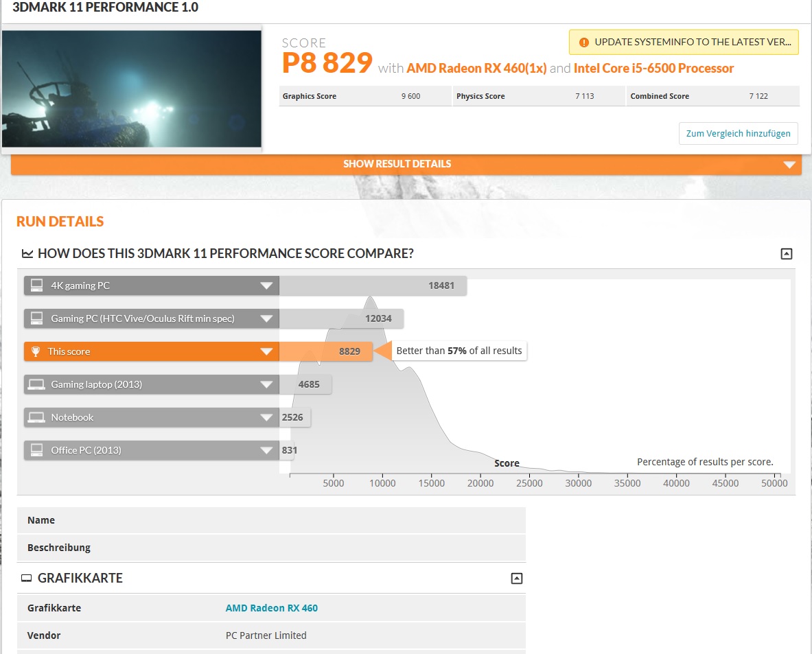The image size is (812, 654).
Task: Open the Update SystemInfo notification banner
Action: coord(684,43)
